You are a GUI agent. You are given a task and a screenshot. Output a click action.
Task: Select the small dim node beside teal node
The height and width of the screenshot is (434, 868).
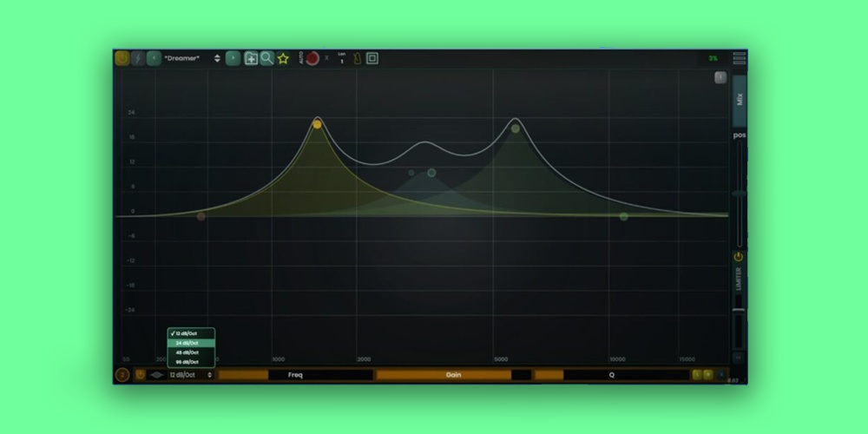click(411, 173)
